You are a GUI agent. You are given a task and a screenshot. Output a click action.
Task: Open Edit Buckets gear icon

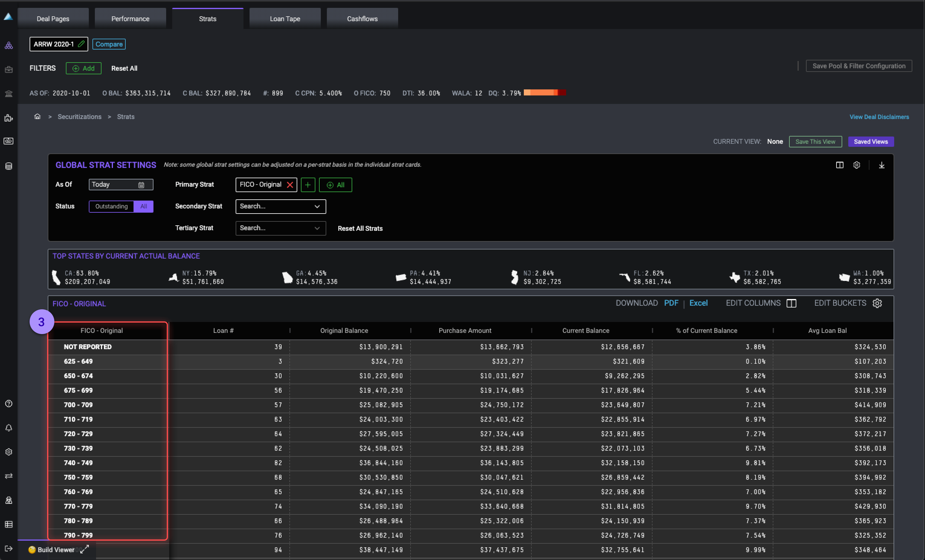pos(877,303)
